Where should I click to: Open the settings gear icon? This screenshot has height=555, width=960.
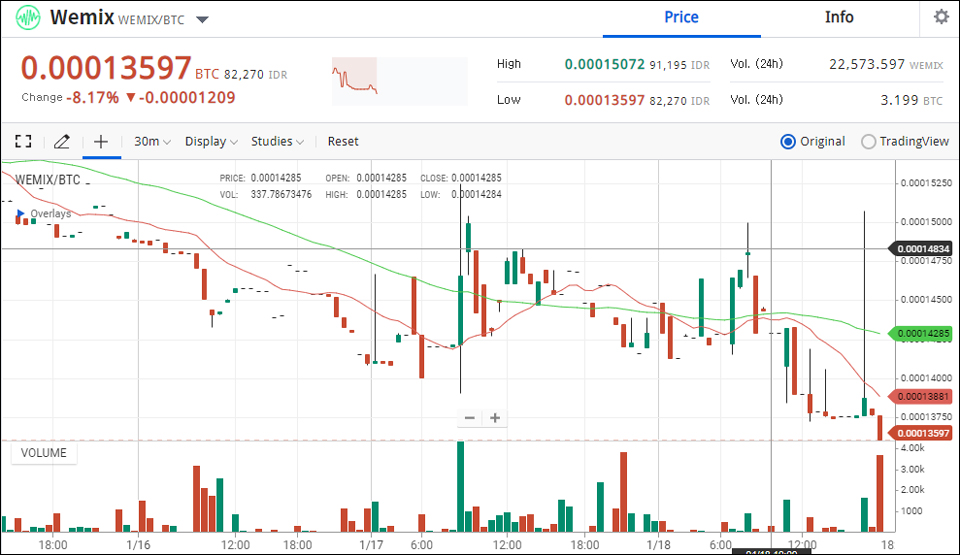[940, 17]
